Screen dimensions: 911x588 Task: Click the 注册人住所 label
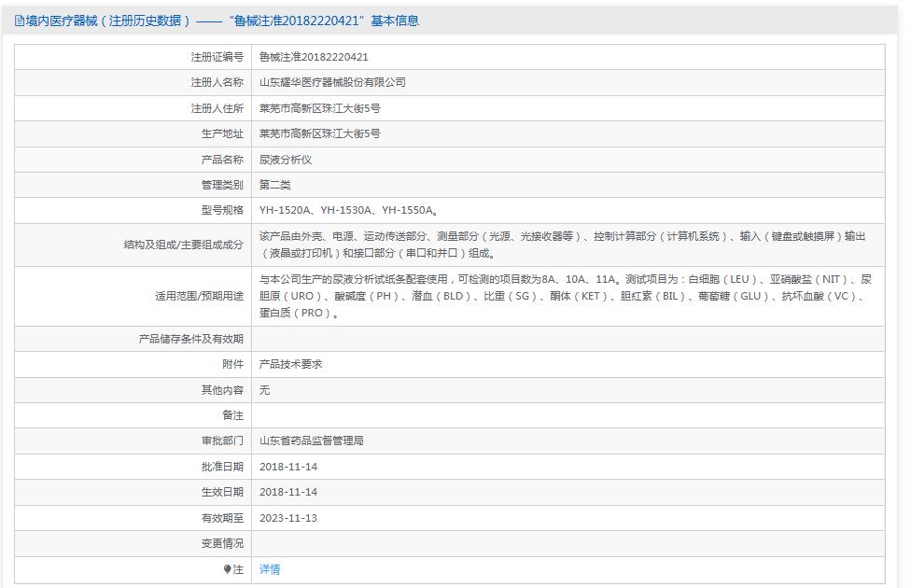point(217,108)
